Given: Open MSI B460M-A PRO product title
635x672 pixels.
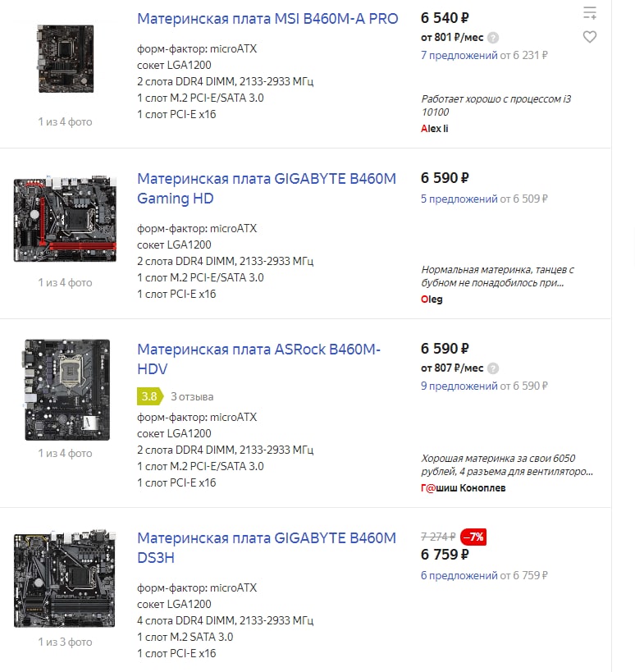Looking at the screenshot, I should [x=267, y=19].
